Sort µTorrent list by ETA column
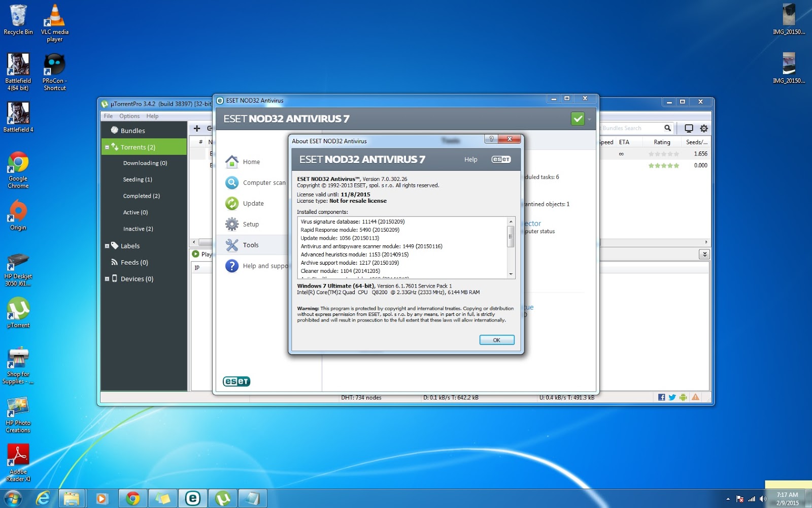 [x=624, y=142]
